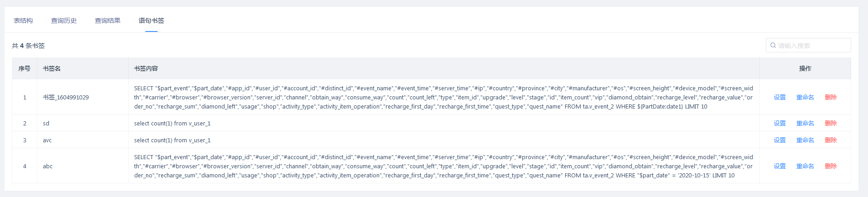Rename the abc bookmark
This screenshot has height=197, width=868.
click(805, 166)
